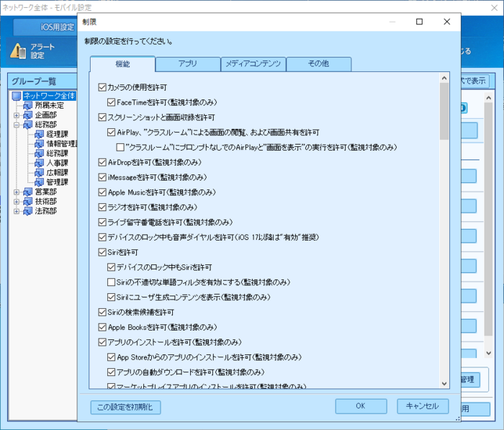
Task: Select the 経理課 group icon
Action: 40,134
